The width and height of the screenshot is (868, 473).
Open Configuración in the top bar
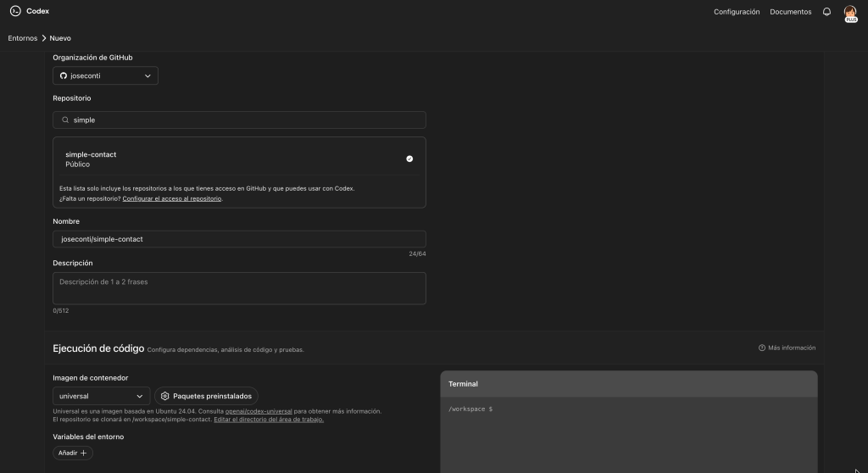[737, 12]
